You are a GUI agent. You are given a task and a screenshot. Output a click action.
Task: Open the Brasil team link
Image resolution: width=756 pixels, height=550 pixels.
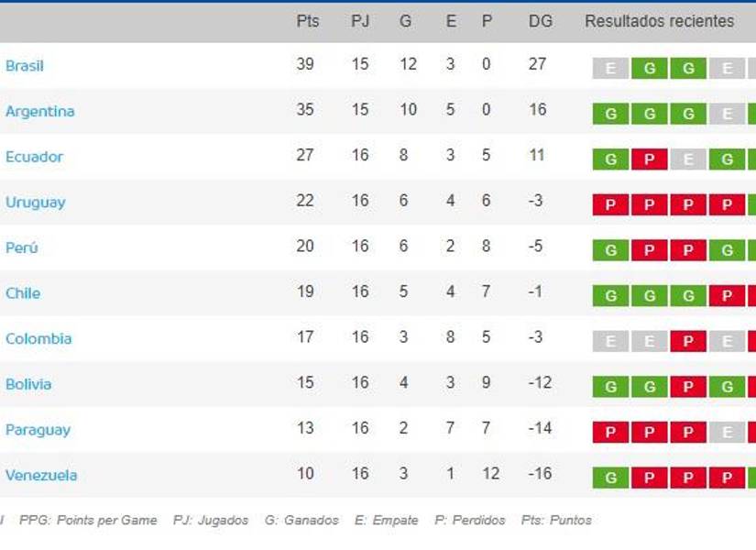pos(25,66)
